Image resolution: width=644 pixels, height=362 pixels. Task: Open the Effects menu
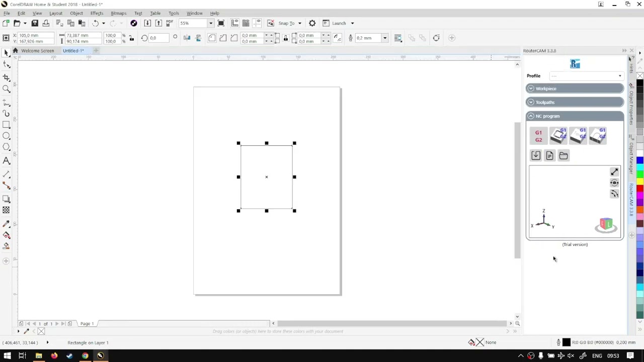97,13
